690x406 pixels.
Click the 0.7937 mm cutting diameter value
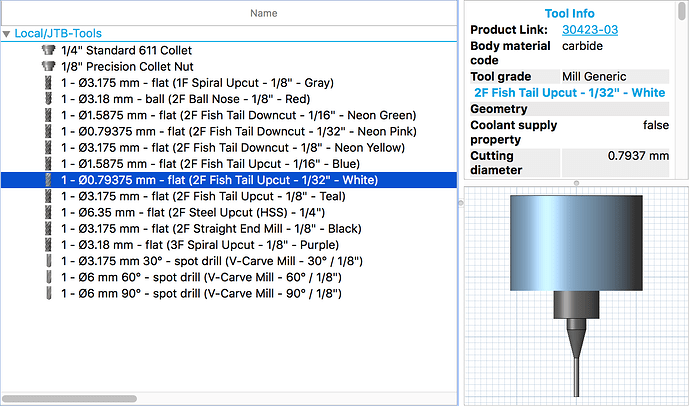point(638,156)
